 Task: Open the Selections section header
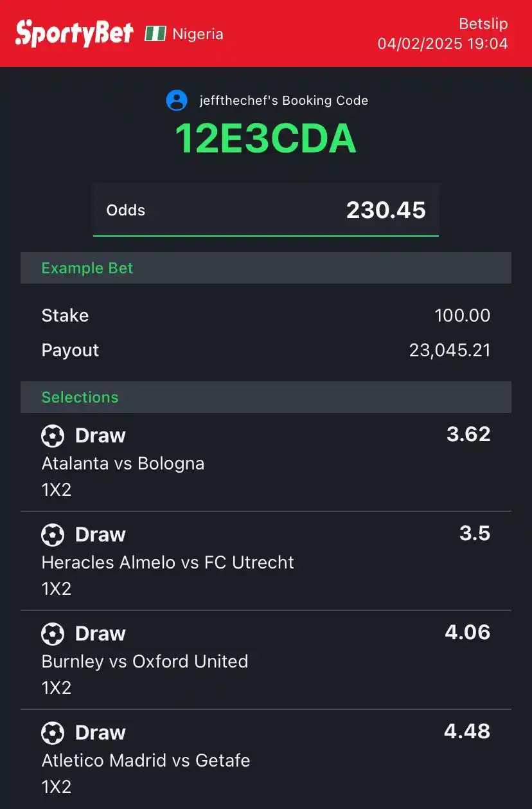click(266, 397)
